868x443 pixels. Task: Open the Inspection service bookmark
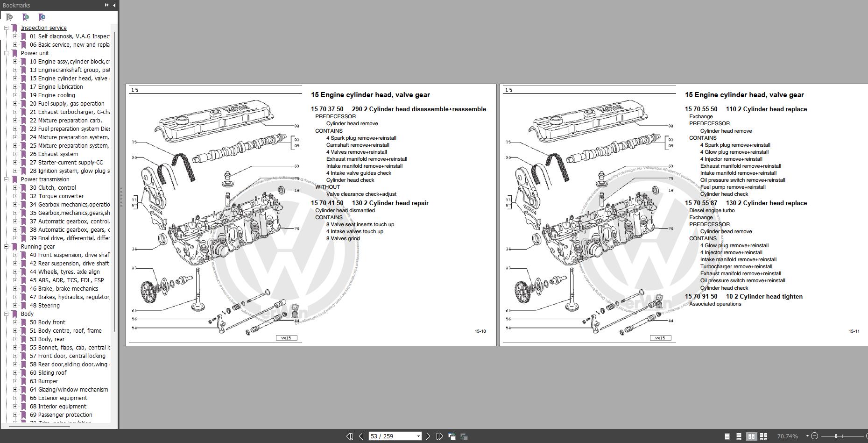tap(44, 28)
